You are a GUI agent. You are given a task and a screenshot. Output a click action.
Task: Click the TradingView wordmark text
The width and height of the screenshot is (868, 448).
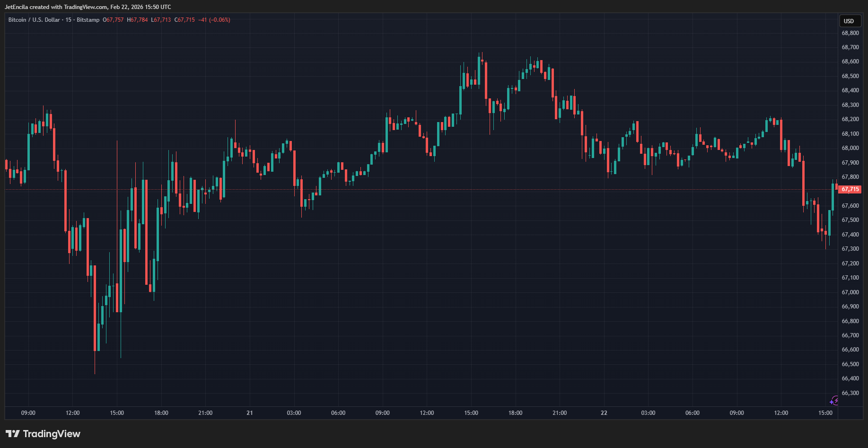coord(52,434)
